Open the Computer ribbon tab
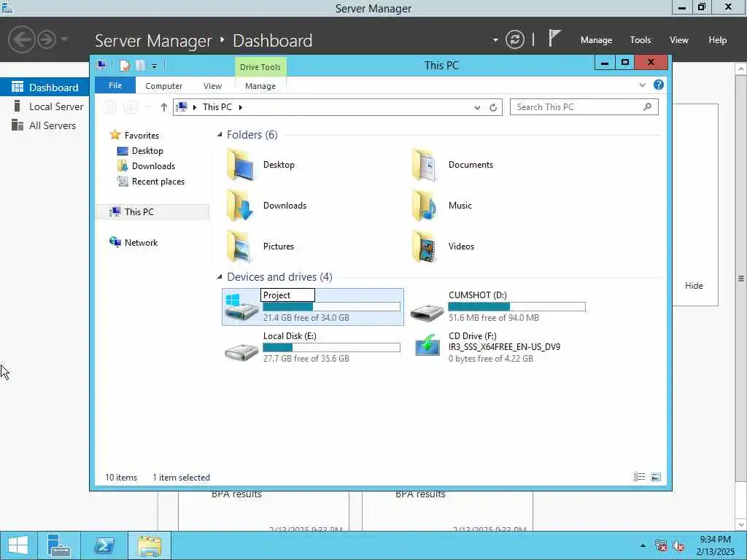Image resolution: width=747 pixels, height=560 pixels. click(164, 86)
